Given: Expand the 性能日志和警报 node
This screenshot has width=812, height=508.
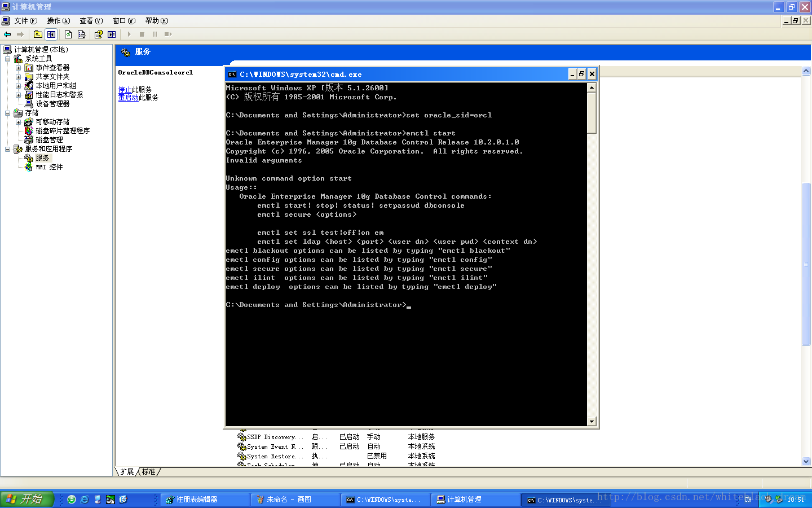Looking at the screenshot, I should (x=18, y=95).
